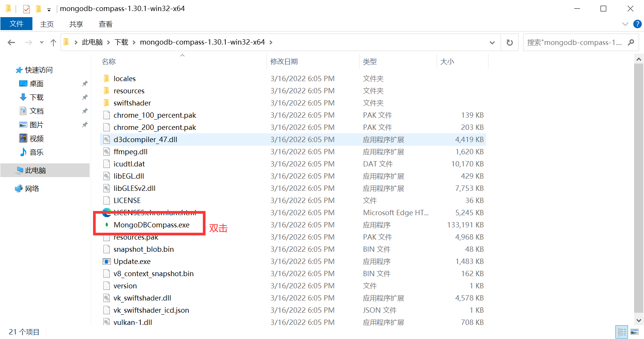
Task: Click scrollbar down arrow
Action: pos(639,320)
